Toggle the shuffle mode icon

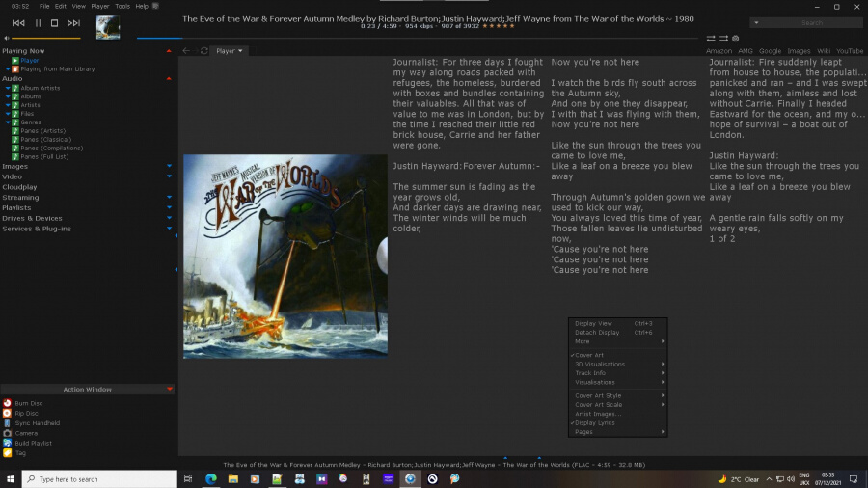pos(723,39)
